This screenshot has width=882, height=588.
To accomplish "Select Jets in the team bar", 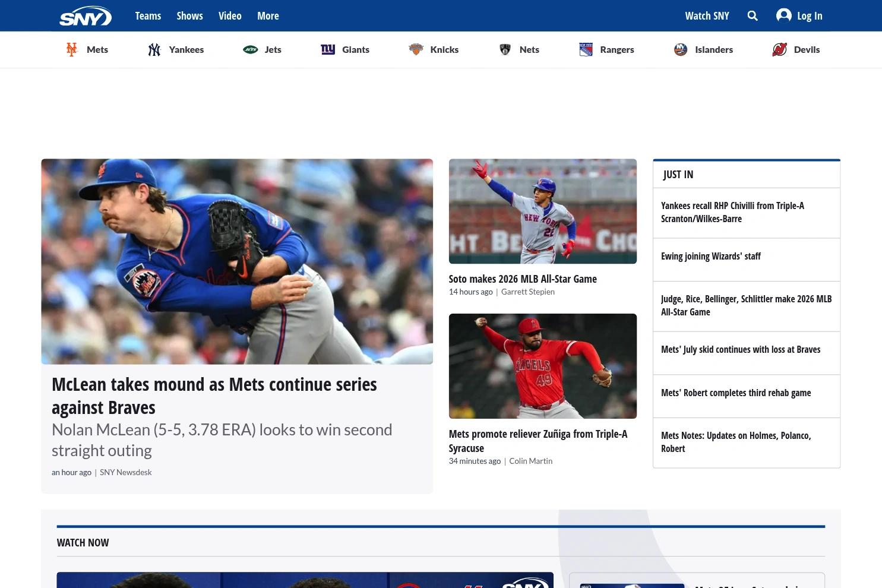I will [x=273, y=49].
